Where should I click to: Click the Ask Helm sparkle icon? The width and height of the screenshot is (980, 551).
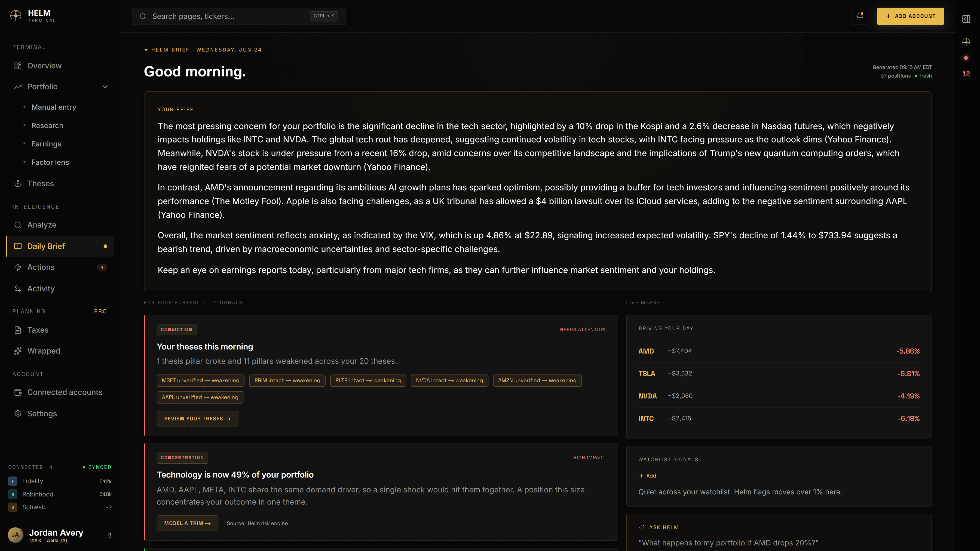(x=642, y=527)
